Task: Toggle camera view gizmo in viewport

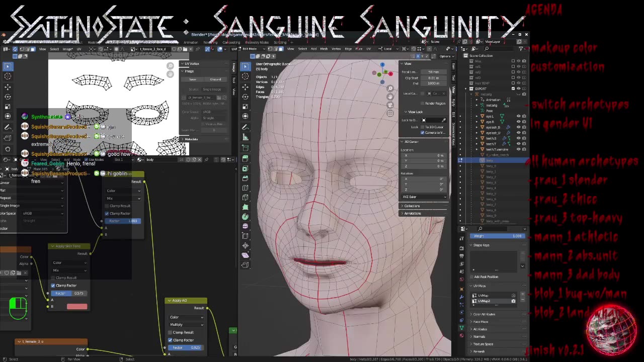Action: [x=390, y=105]
